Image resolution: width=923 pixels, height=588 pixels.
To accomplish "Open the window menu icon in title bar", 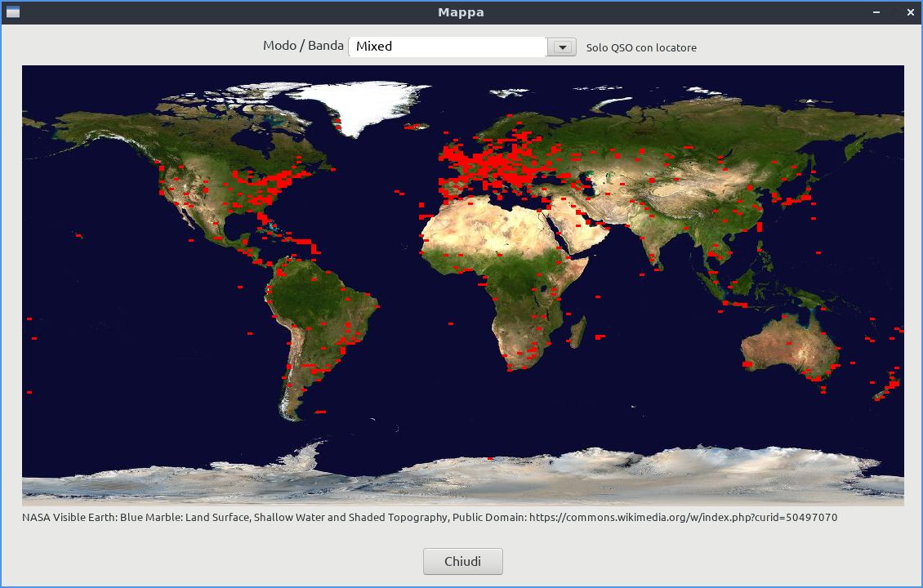I will click(x=13, y=12).
